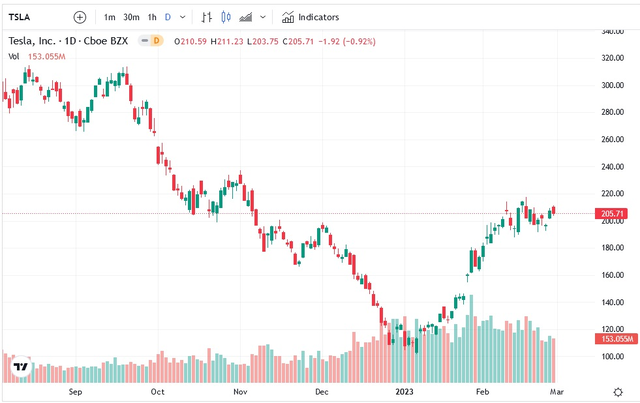Click the Vol indicator label
Image resolution: width=640 pixels, height=403 pixels.
click(14, 56)
